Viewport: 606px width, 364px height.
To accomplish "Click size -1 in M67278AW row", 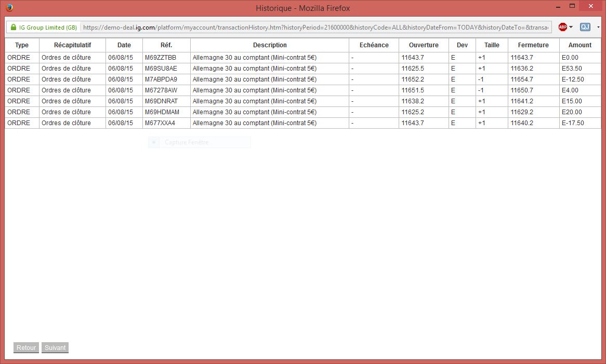I will (481, 90).
